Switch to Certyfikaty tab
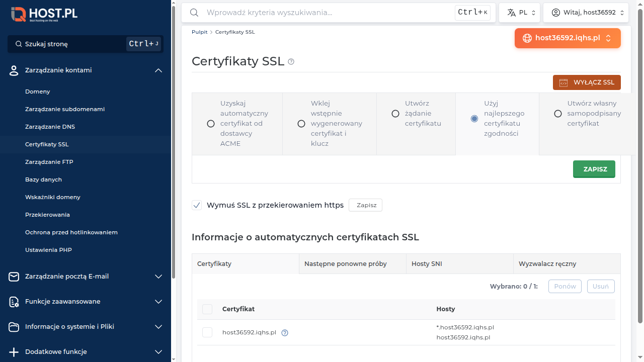 click(246, 264)
